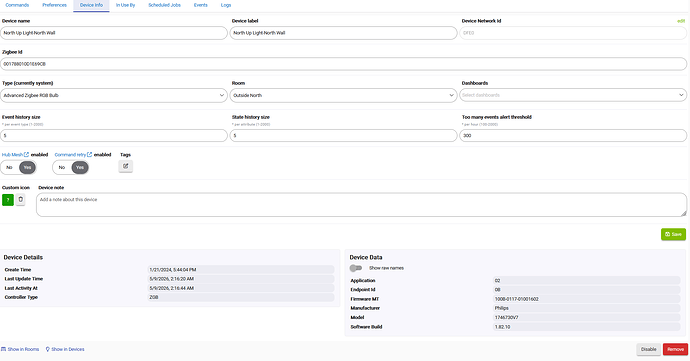
Task: Set Hub Mesh enabled to No
Action: pyautogui.click(x=9, y=168)
